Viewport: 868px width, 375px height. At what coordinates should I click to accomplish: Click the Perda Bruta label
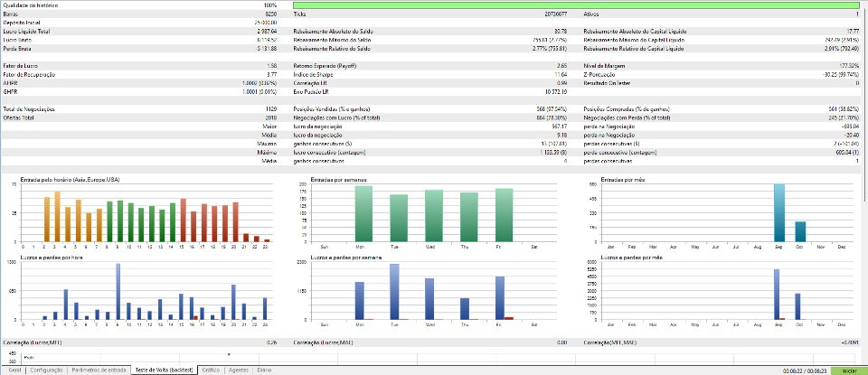[16, 49]
